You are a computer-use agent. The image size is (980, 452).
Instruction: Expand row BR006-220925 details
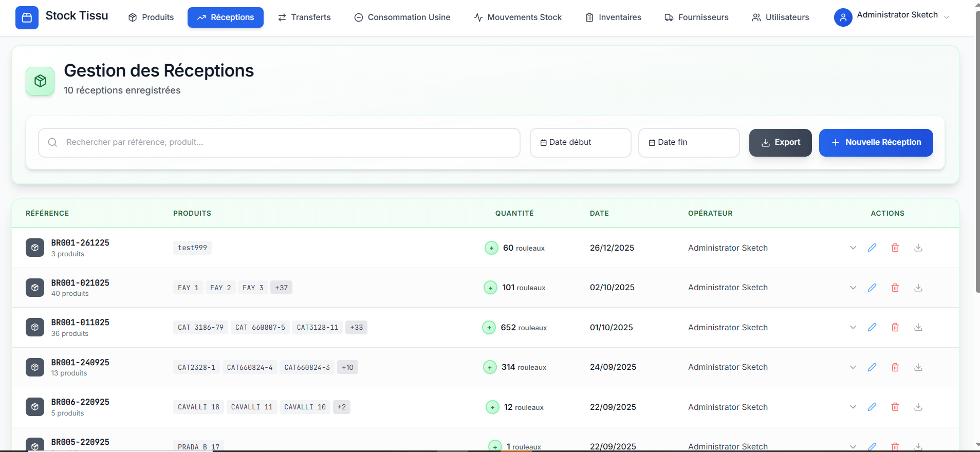(853, 407)
